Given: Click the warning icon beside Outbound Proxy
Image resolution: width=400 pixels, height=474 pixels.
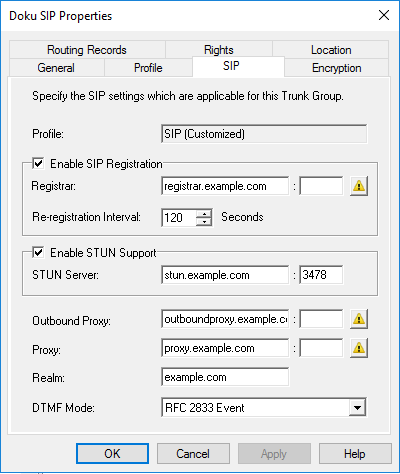Looking at the screenshot, I should click(x=359, y=319).
